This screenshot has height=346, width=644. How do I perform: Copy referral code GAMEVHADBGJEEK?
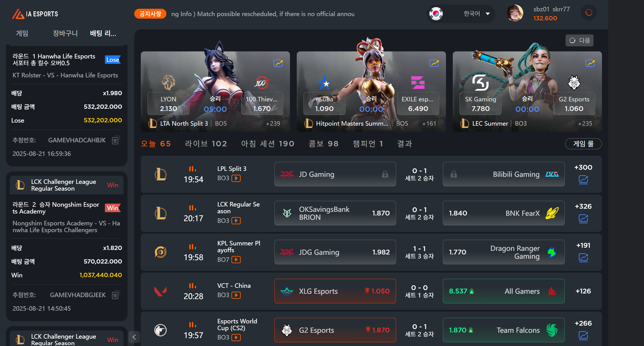point(115,295)
